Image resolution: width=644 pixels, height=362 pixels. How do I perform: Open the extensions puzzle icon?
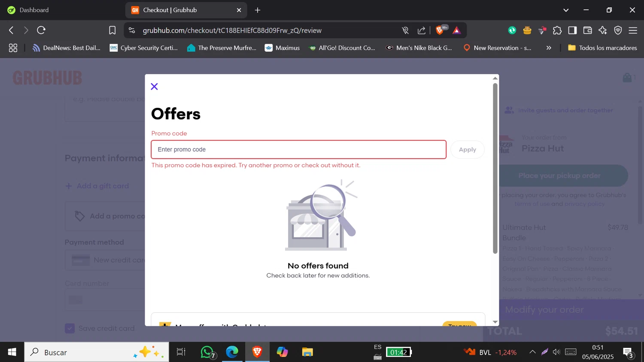click(x=557, y=30)
